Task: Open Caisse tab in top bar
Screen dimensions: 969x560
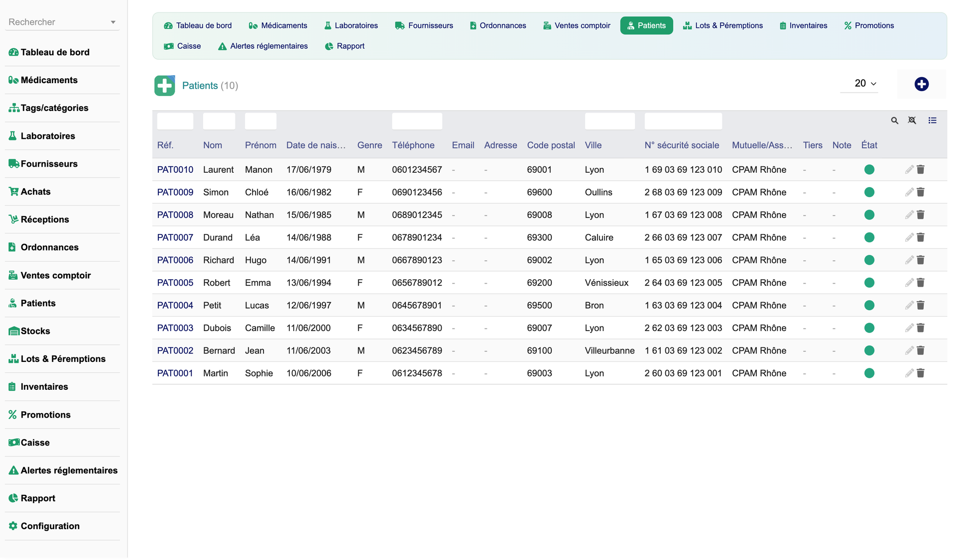Action: [x=182, y=46]
